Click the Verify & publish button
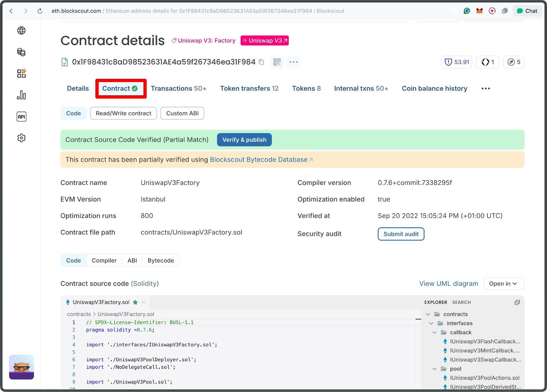 pos(244,140)
